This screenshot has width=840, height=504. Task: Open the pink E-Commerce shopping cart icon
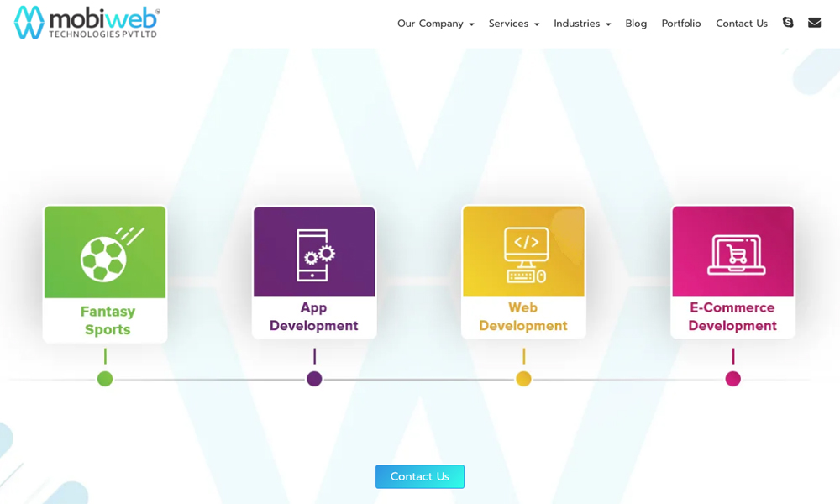click(x=732, y=252)
